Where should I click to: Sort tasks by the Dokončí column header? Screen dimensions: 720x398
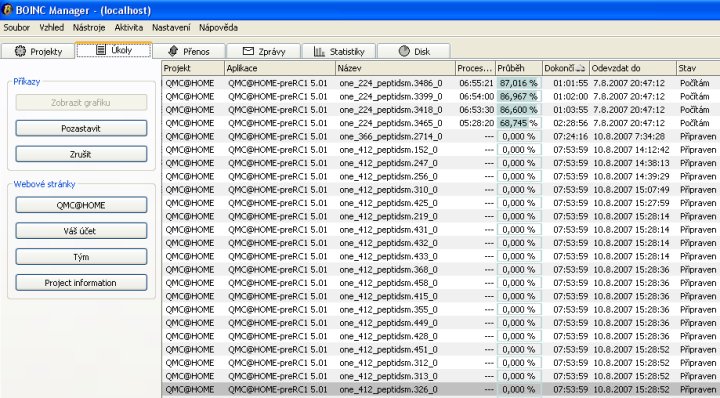[566, 68]
